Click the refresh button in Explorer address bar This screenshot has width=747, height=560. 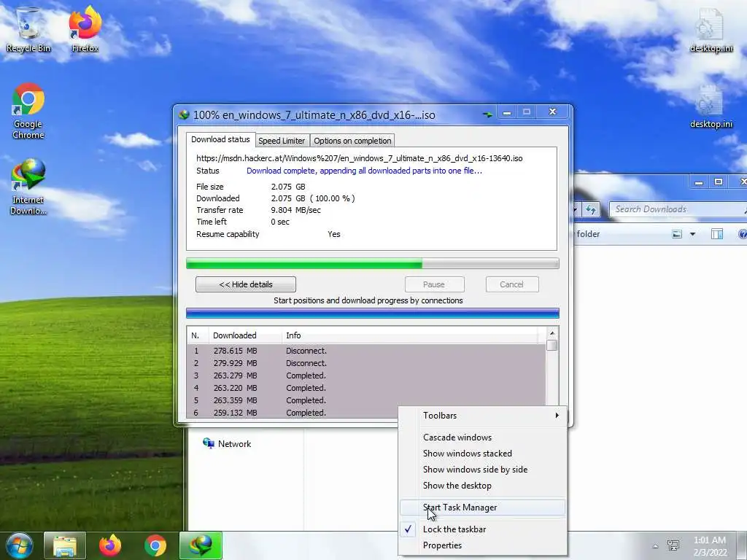(x=591, y=209)
